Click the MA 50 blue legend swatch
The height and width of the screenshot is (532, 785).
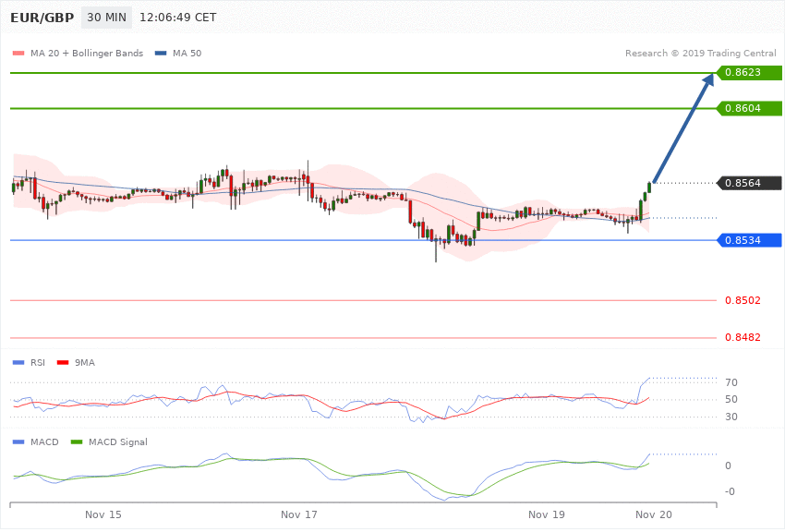click(x=161, y=53)
